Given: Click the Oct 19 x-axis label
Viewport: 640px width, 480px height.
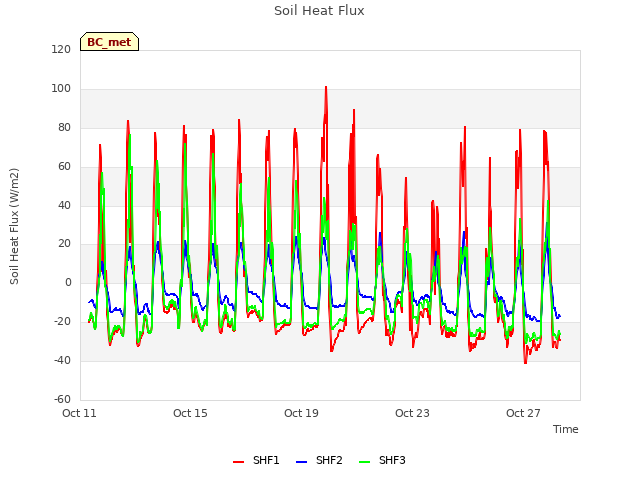Looking at the screenshot, I should point(301,413).
